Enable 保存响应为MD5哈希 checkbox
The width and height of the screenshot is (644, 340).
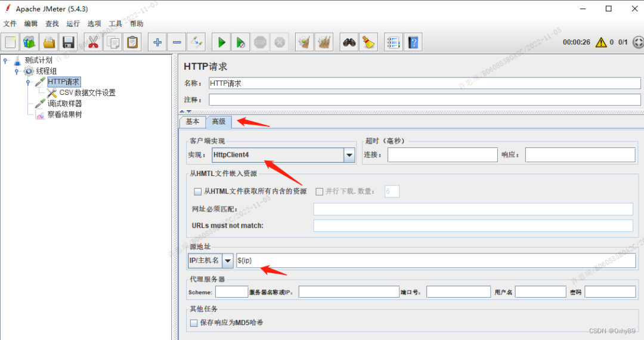pyautogui.click(x=194, y=323)
